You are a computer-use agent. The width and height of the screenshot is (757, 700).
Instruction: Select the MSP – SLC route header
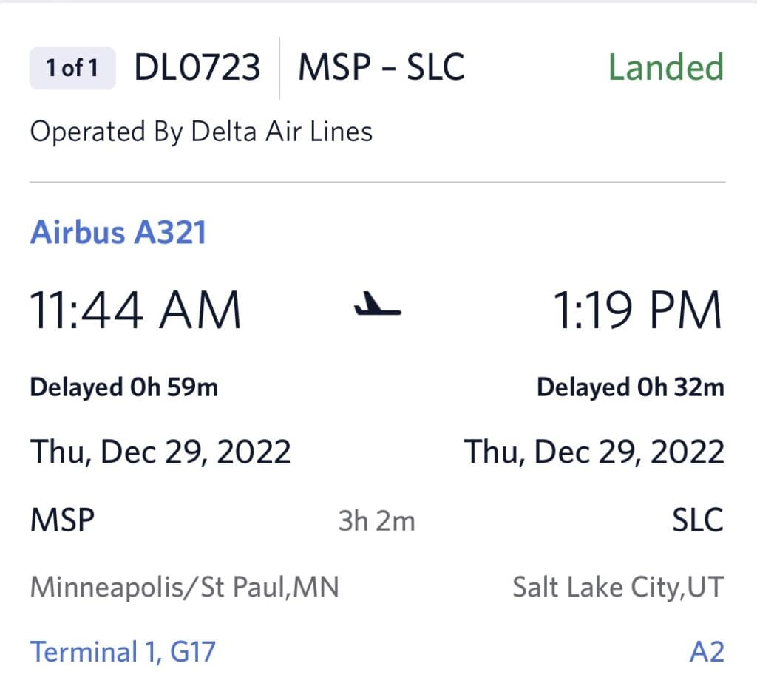381,67
